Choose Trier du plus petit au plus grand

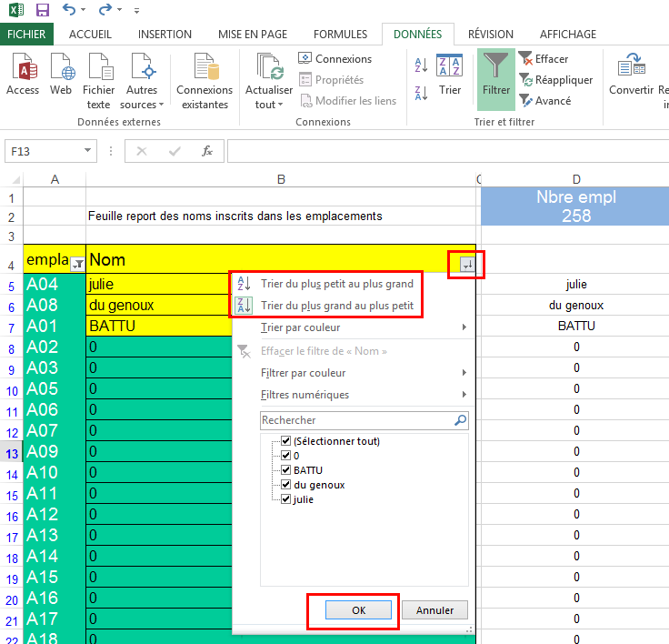pos(336,284)
